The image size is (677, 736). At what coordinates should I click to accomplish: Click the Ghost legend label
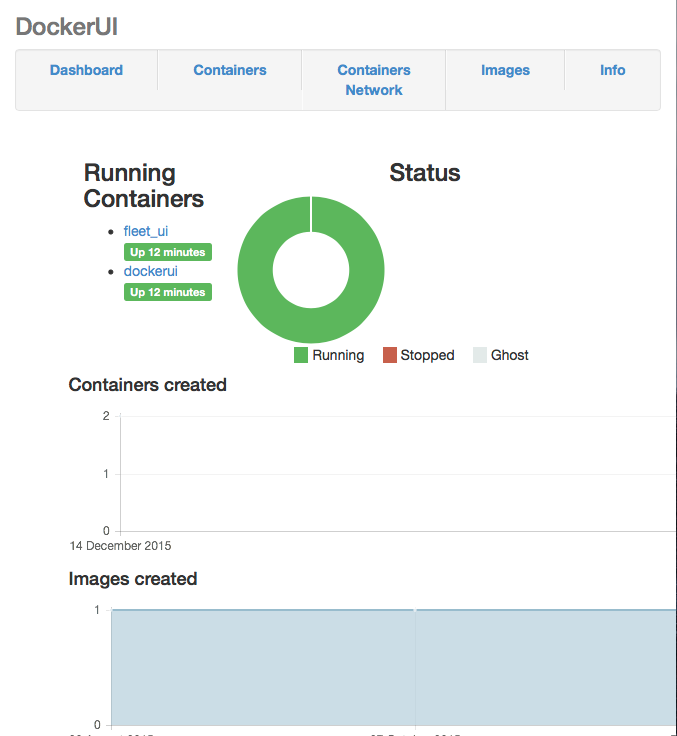509,355
